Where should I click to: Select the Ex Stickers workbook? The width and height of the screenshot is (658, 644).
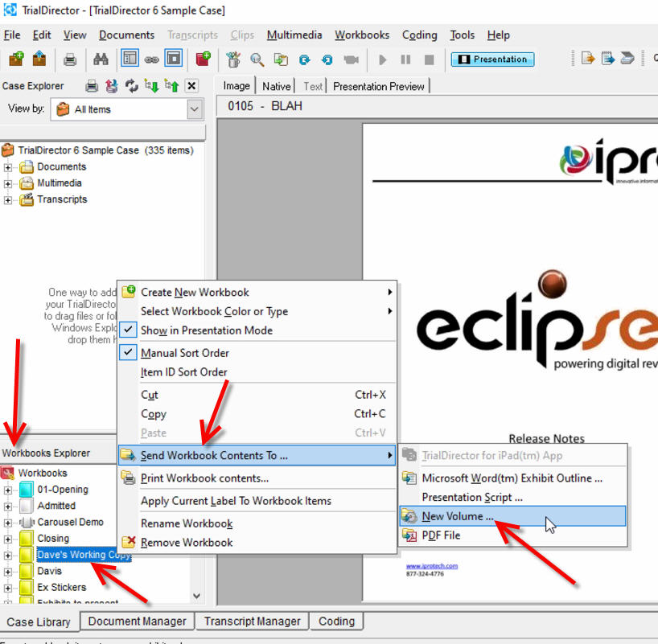pyautogui.click(x=62, y=588)
